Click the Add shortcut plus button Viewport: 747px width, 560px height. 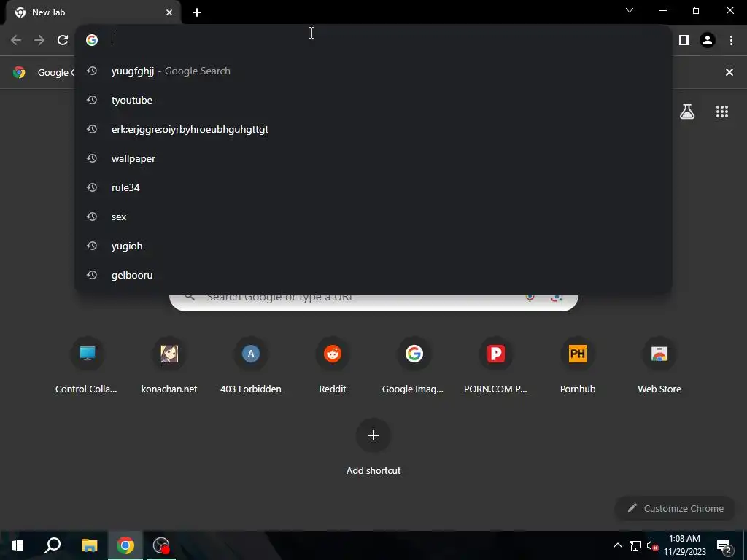373,435
